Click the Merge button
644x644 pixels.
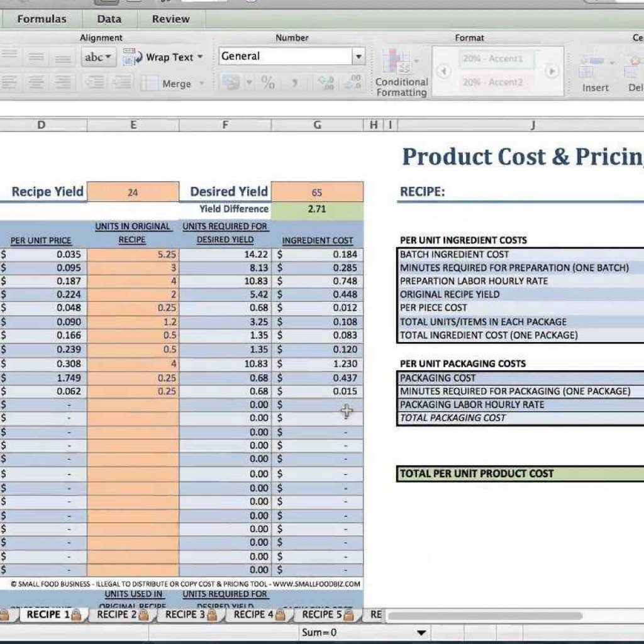176,84
